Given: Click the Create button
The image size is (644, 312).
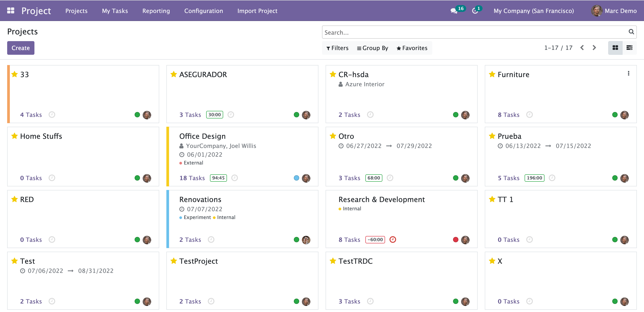Looking at the screenshot, I should tap(21, 48).
